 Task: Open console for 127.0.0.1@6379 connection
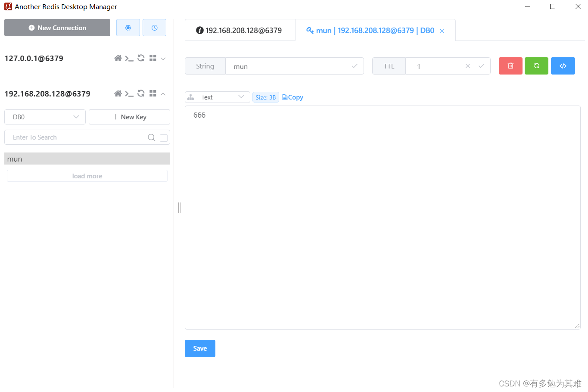point(129,58)
